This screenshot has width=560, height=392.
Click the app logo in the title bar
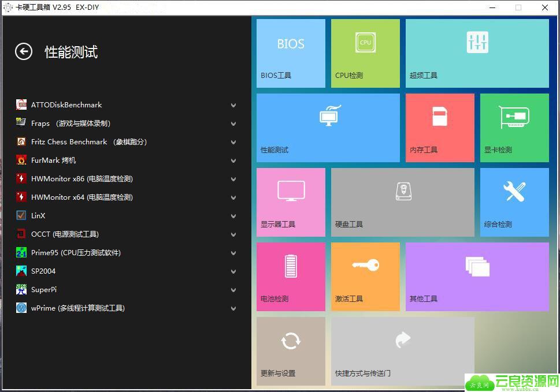[8, 7]
